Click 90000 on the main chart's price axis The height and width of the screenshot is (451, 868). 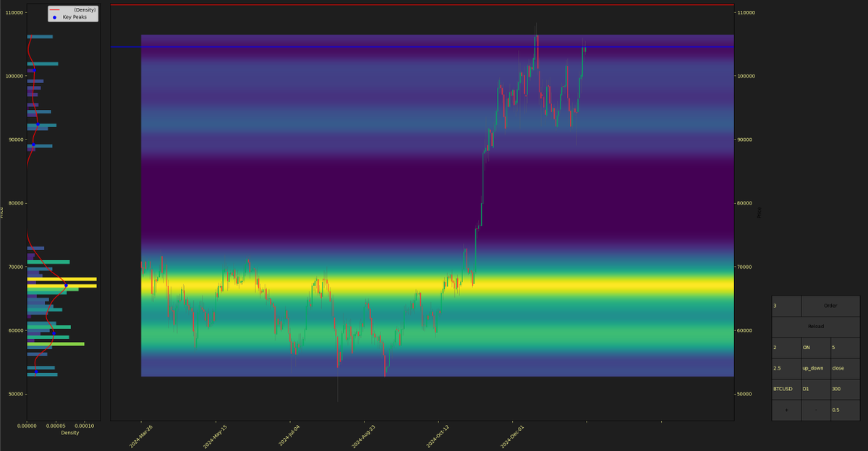point(746,139)
